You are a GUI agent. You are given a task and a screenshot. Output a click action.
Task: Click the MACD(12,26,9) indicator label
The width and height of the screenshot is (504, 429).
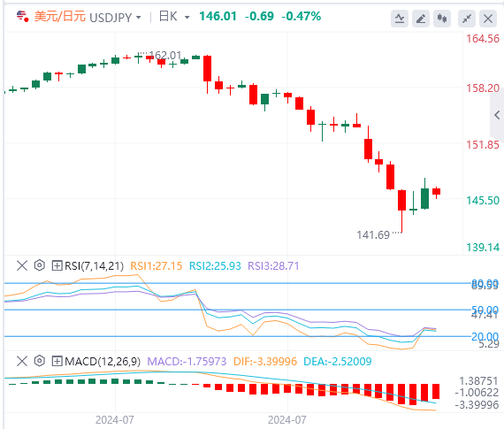tap(103, 362)
